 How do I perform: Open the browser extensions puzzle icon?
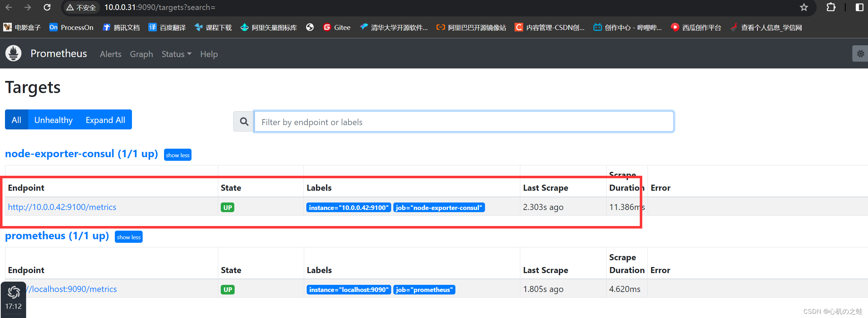831,7
